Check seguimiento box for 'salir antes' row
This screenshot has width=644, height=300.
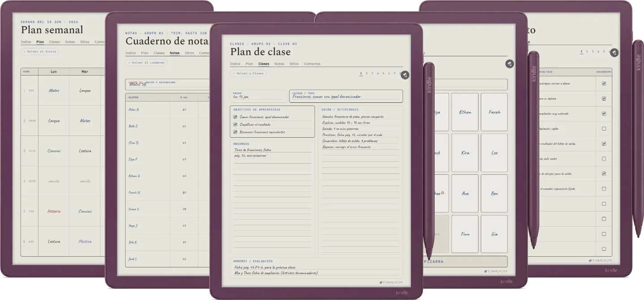[x=604, y=159]
